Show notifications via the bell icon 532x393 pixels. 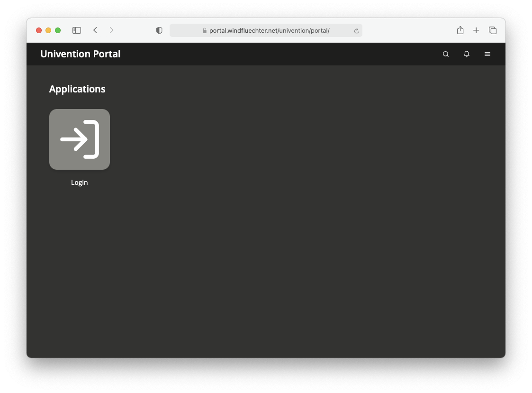click(467, 54)
